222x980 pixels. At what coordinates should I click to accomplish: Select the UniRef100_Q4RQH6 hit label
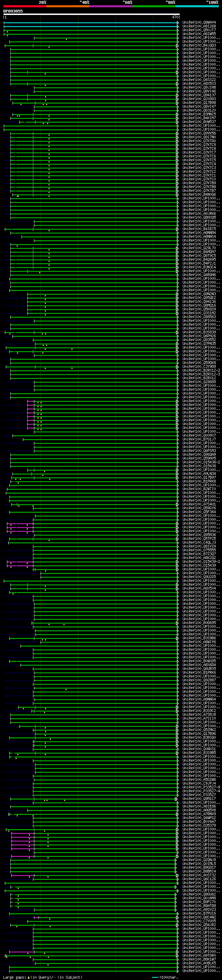tap(199, 275)
